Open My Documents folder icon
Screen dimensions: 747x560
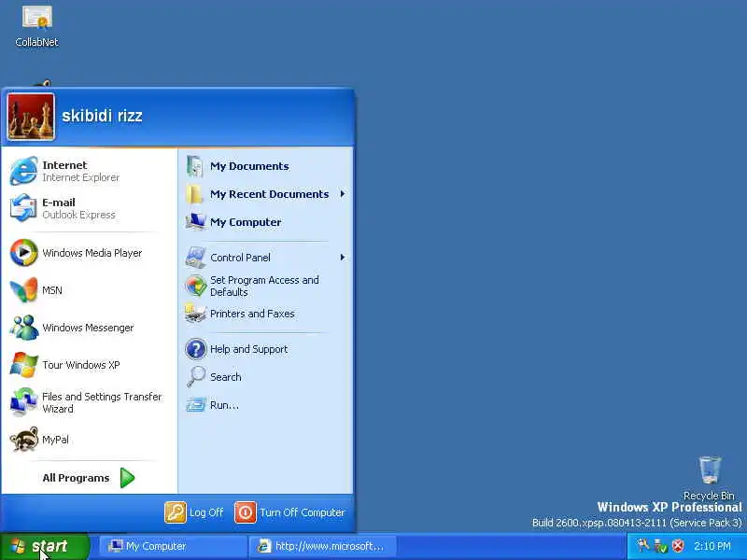pyautogui.click(x=195, y=166)
